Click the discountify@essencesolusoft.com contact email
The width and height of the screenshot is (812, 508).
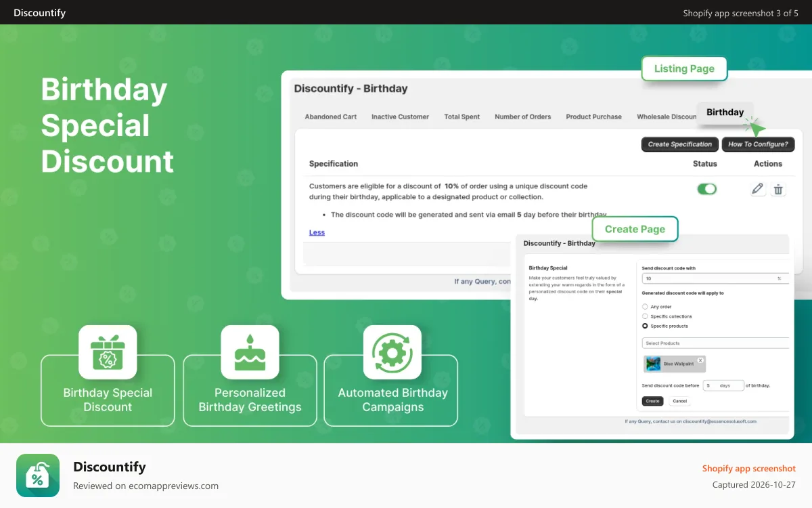[719, 421]
